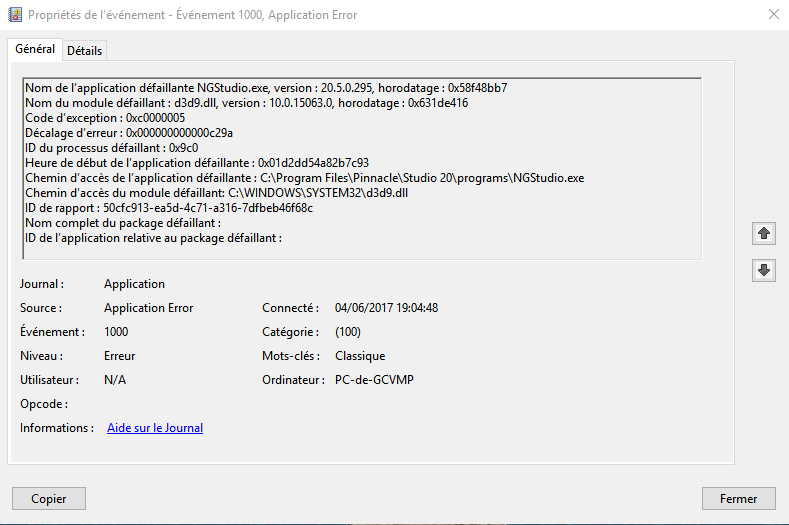Viewport: 789px width, 525px height.
Task: Click the report ID 50cfc913 line
Action: point(169,208)
